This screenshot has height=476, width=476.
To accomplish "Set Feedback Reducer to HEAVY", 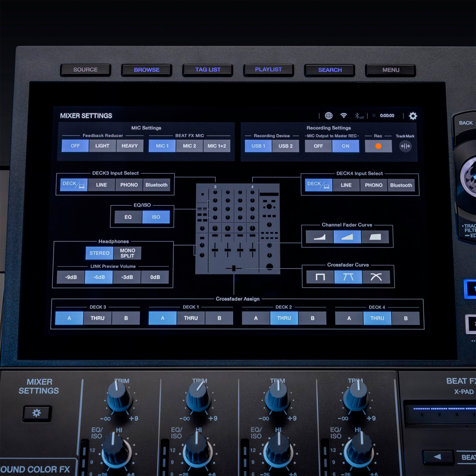I will (x=129, y=146).
